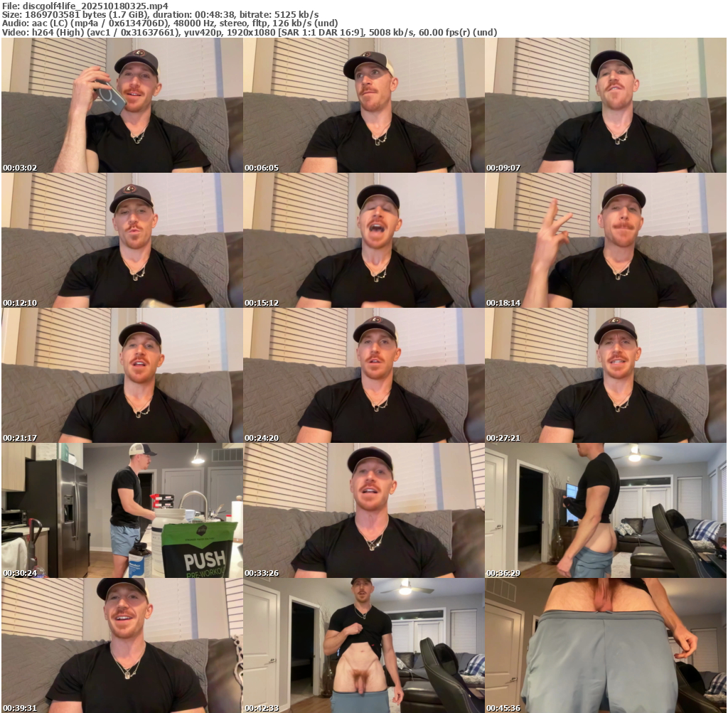
Task: Select the frame timestamped 00:24:20
Action: (x=363, y=375)
